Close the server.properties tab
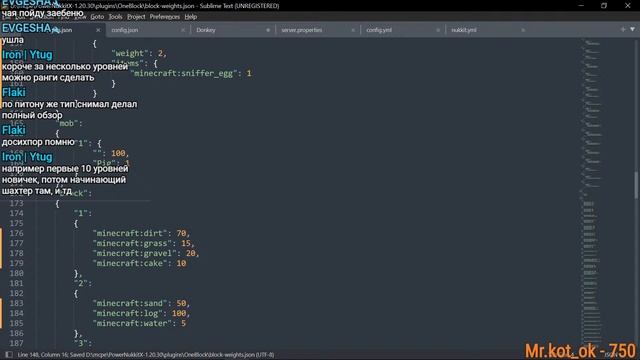This screenshot has height=360, width=640. 353,30
